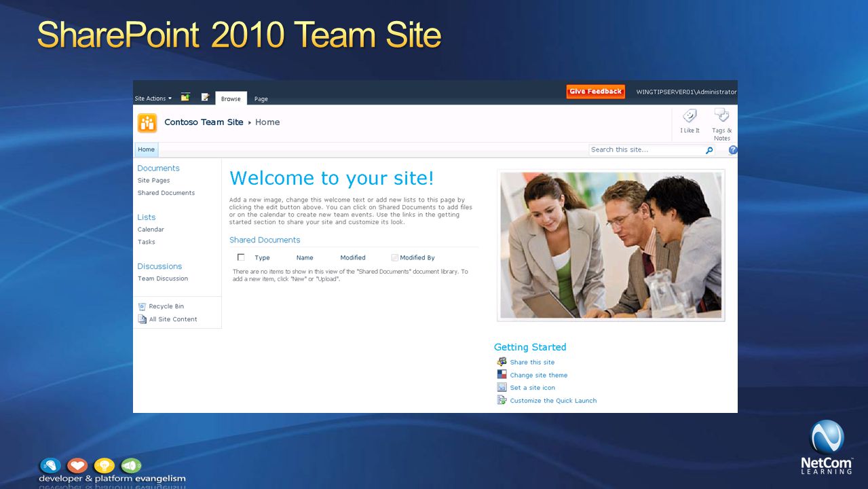
Task: Open the blue Help question icon
Action: point(733,150)
